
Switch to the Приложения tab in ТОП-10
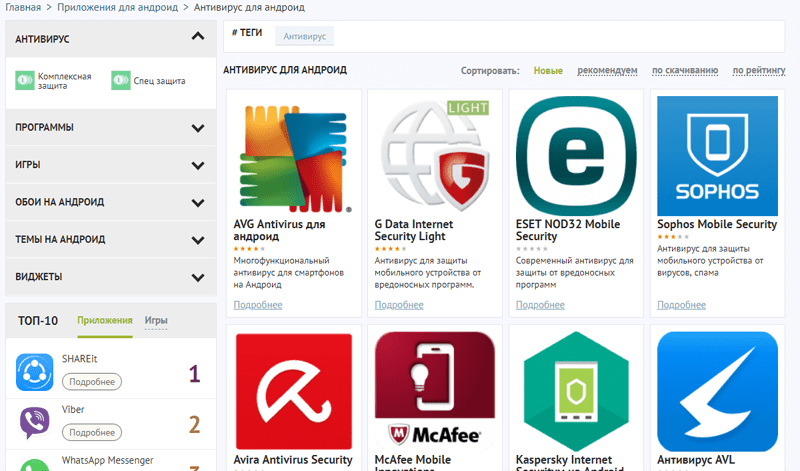(x=105, y=320)
